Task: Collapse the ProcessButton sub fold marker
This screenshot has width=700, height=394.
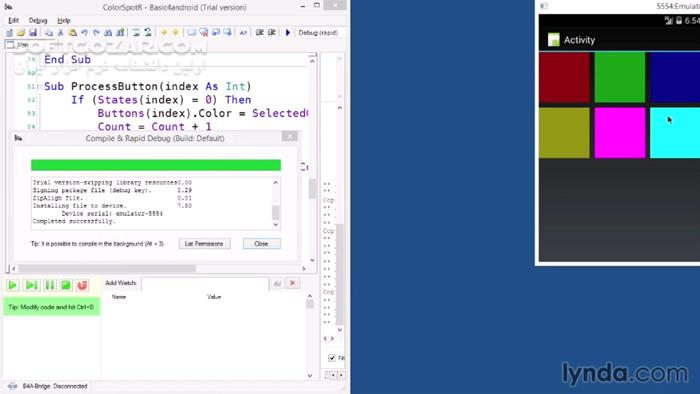Action: (40, 87)
